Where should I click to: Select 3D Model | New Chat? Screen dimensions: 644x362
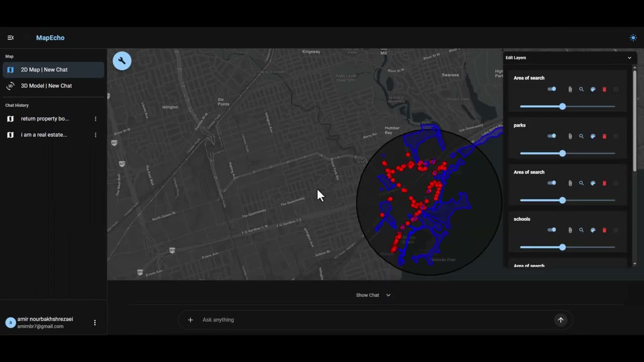54,86
